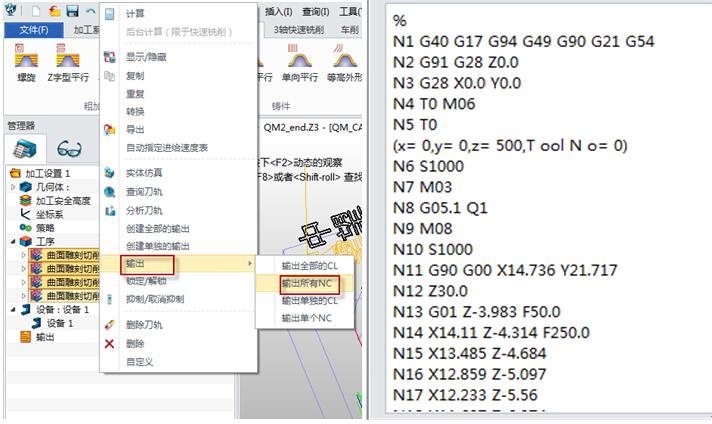Click the tool comment line with z= 500

(x=510, y=146)
